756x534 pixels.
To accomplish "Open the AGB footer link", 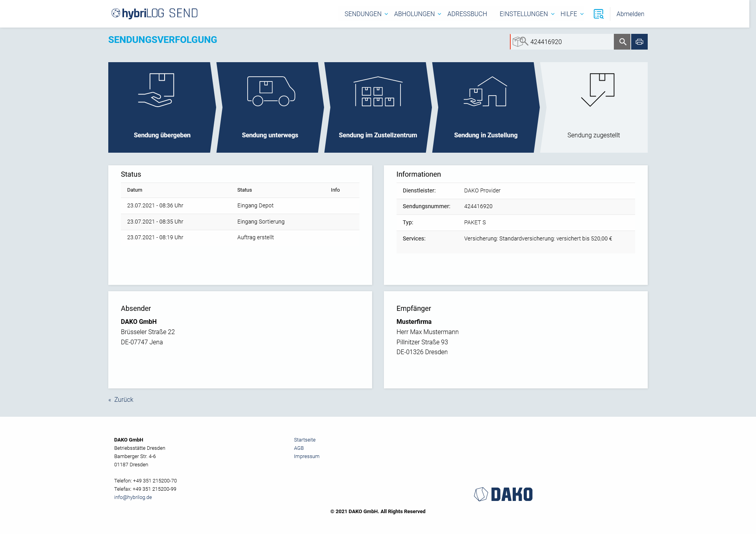I will tap(299, 448).
